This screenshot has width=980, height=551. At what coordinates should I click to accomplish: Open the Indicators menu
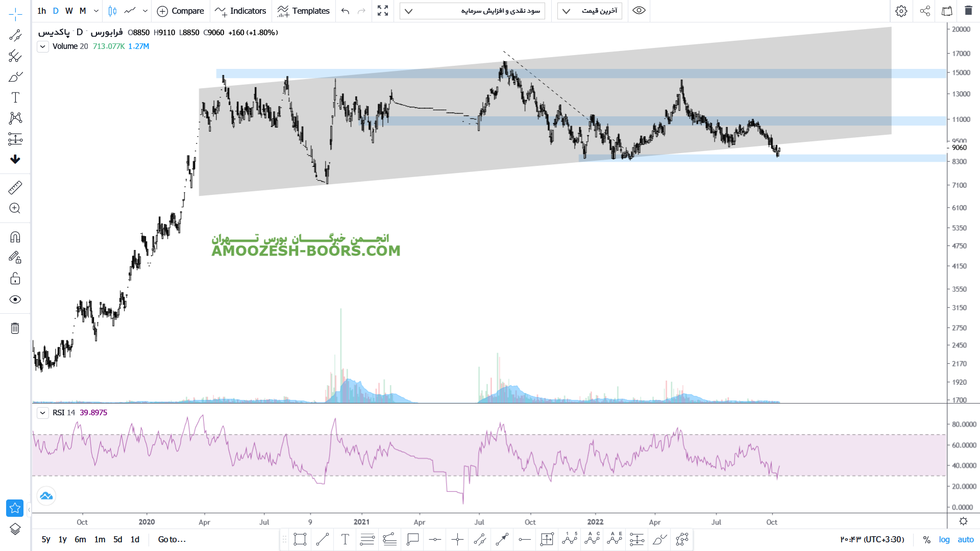[240, 11]
